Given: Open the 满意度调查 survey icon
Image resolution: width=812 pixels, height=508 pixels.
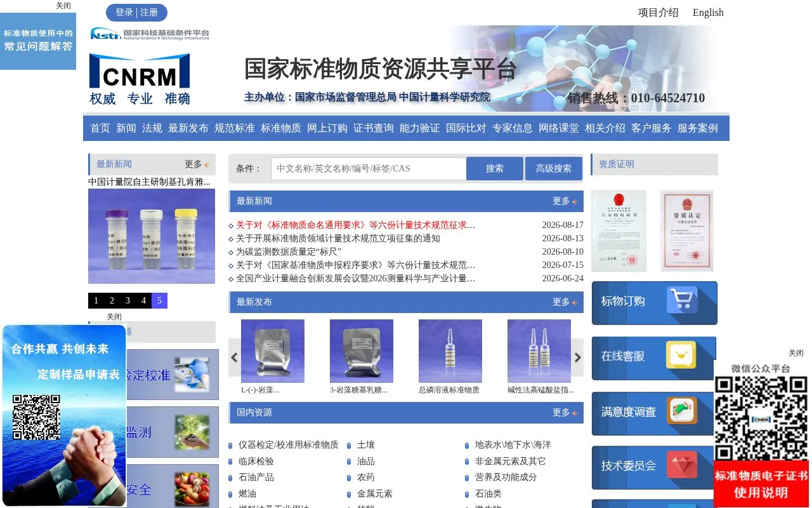Looking at the screenshot, I should [682, 411].
